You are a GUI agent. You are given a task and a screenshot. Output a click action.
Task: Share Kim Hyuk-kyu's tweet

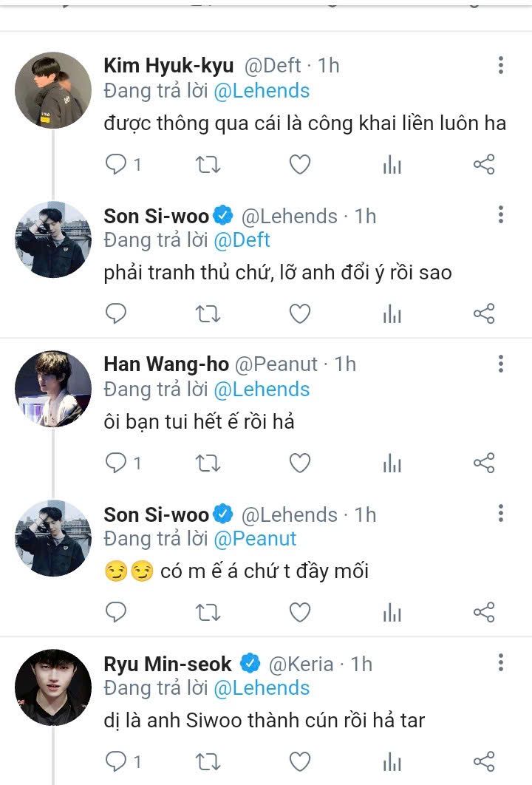[483, 165]
